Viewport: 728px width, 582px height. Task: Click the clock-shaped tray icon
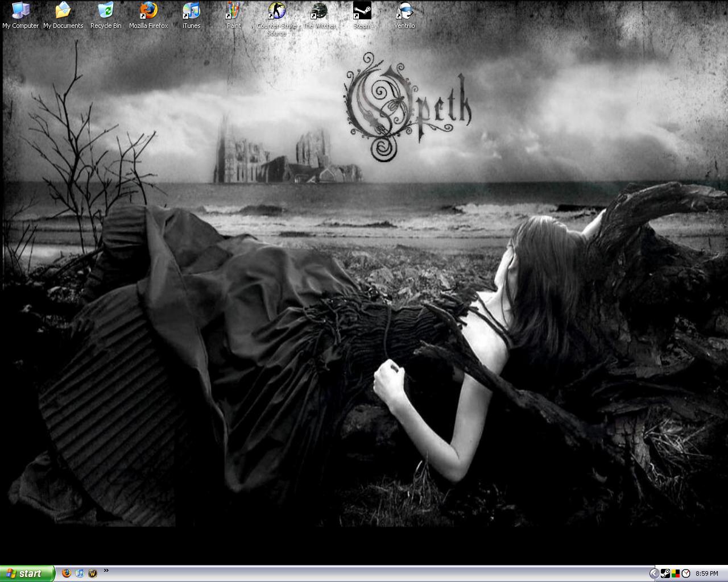tap(686, 573)
